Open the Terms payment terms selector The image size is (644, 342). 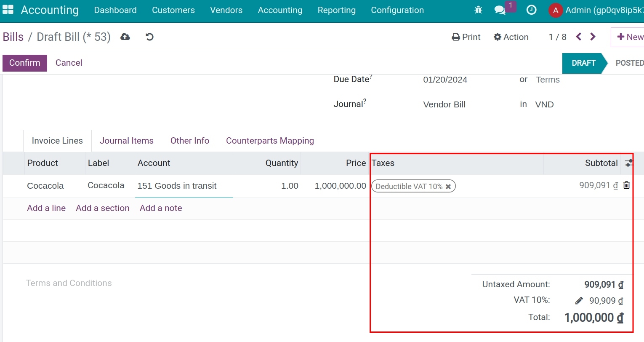point(547,80)
